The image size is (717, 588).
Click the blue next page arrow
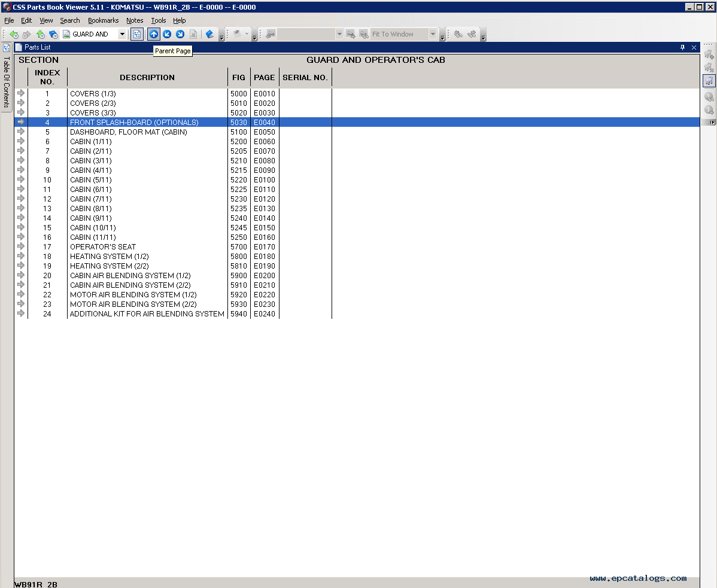(x=180, y=34)
